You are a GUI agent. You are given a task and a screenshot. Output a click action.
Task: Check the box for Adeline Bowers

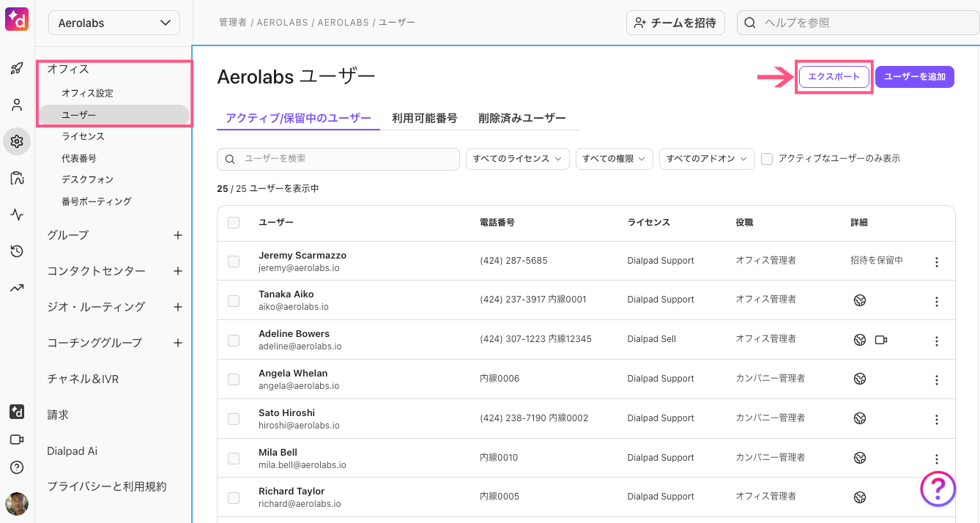234,340
